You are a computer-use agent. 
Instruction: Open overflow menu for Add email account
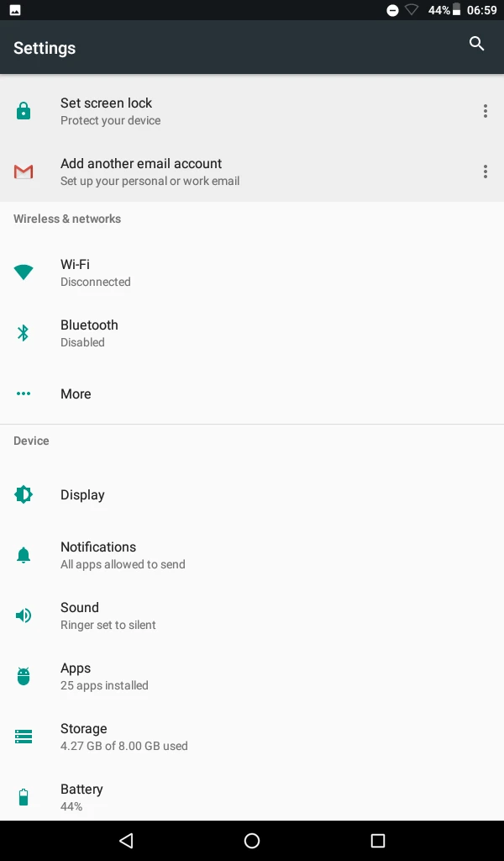coord(486,172)
